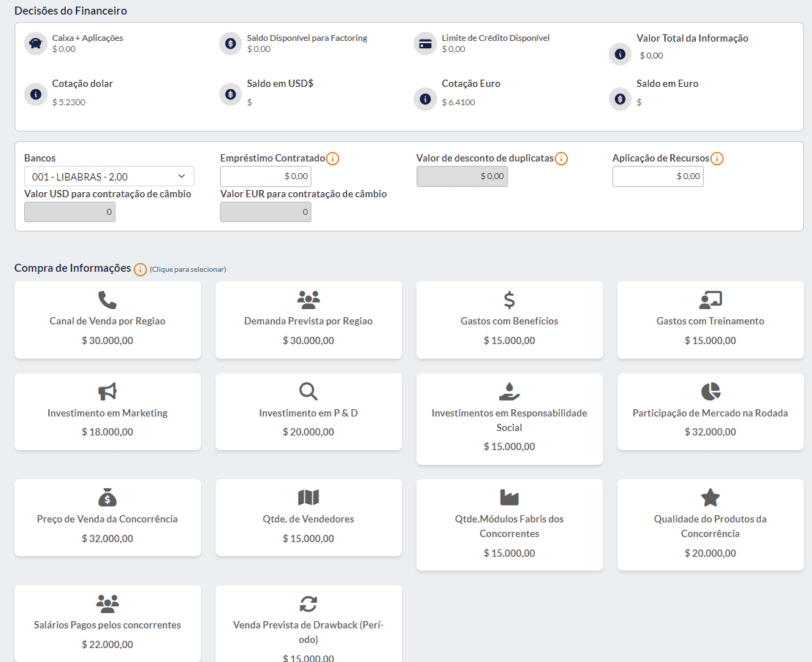Click info icon beside Aplicação de Recursos
Screen dimensions: 812x662
point(717,159)
